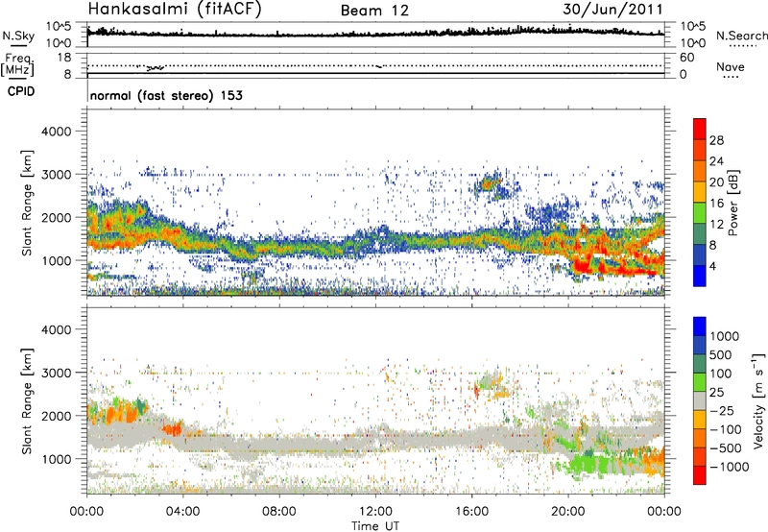768x532 pixels.
Task: Click the yellow -25 to -100 Velocity segment
Action: (700, 420)
